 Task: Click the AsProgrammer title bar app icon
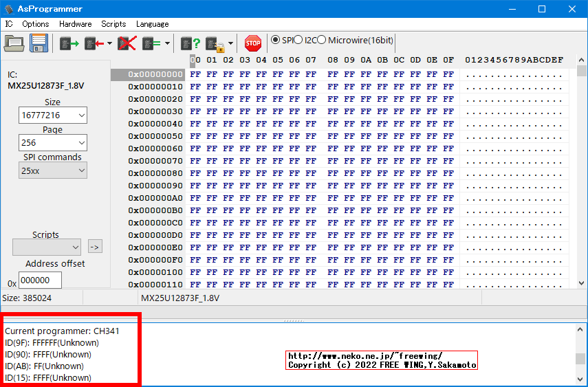tap(9, 9)
